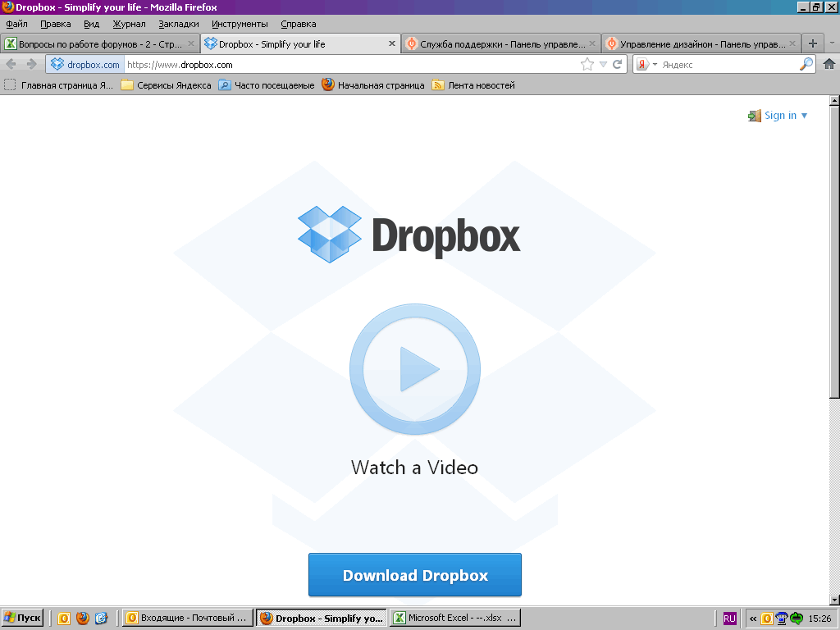This screenshot has width=840, height=630.
Task: Switch to Microsoft Excel taskbar window
Action: tap(454, 619)
